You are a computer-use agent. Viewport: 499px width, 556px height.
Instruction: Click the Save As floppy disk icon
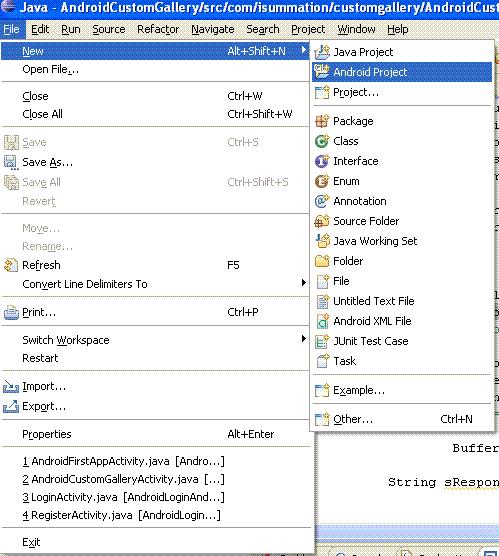pyautogui.click(x=11, y=162)
